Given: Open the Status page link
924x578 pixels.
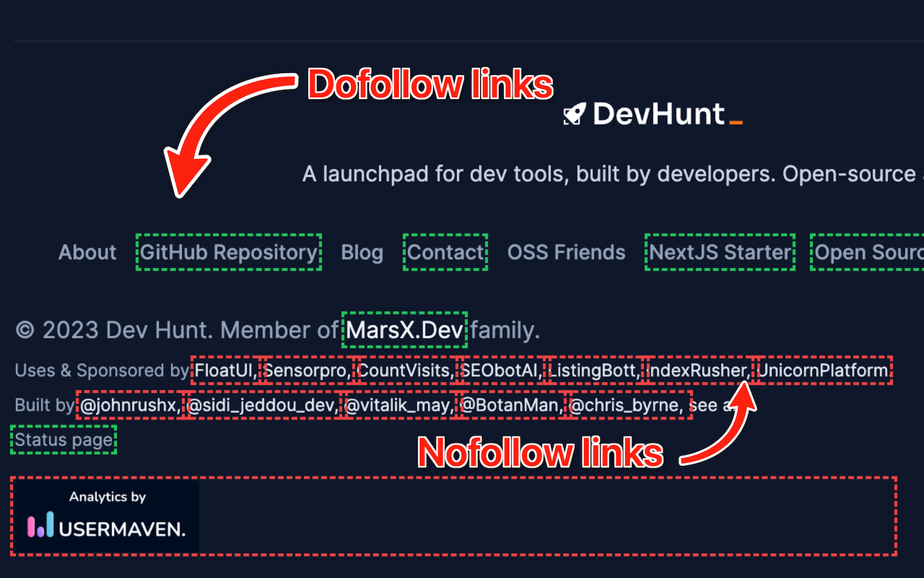Looking at the screenshot, I should pyautogui.click(x=64, y=440).
